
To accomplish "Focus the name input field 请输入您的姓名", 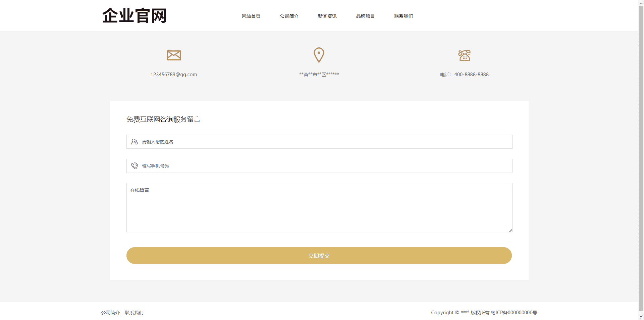I will coord(319,142).
